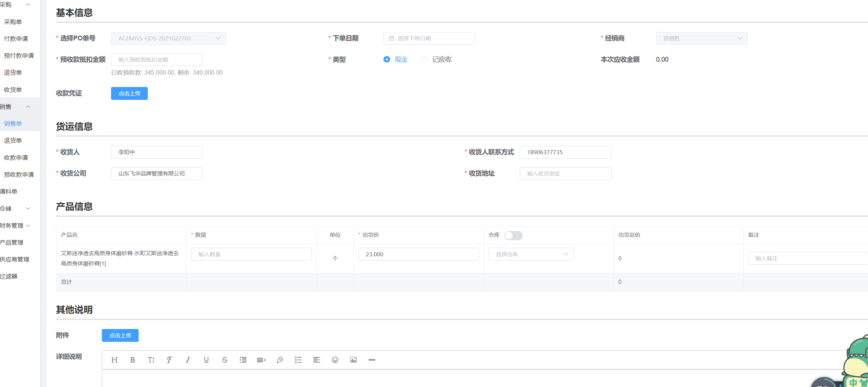Image resolution: width=868 pixels, height=387 pixels.
Task: Click the unit cell showing 个
Action: [335, 258]
